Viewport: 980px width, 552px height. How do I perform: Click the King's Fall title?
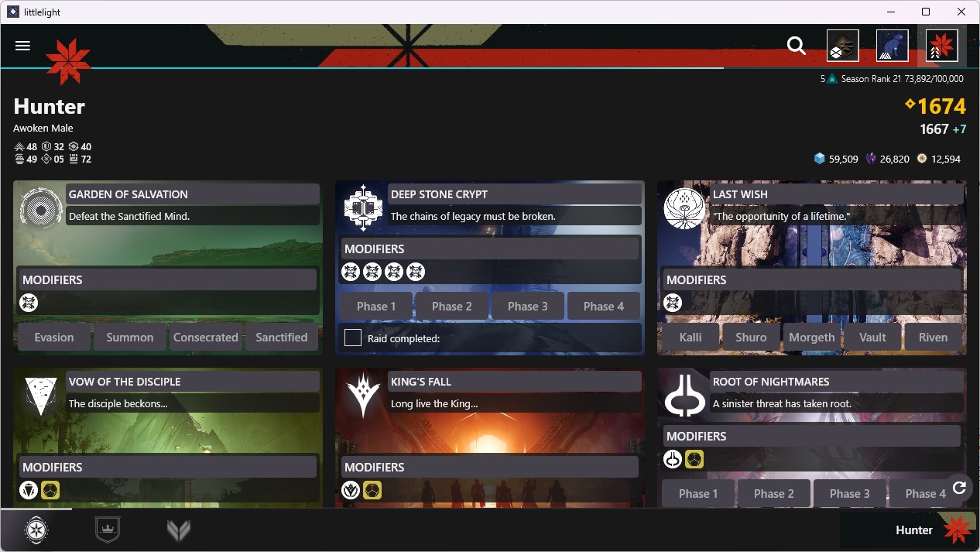point(421,382)
